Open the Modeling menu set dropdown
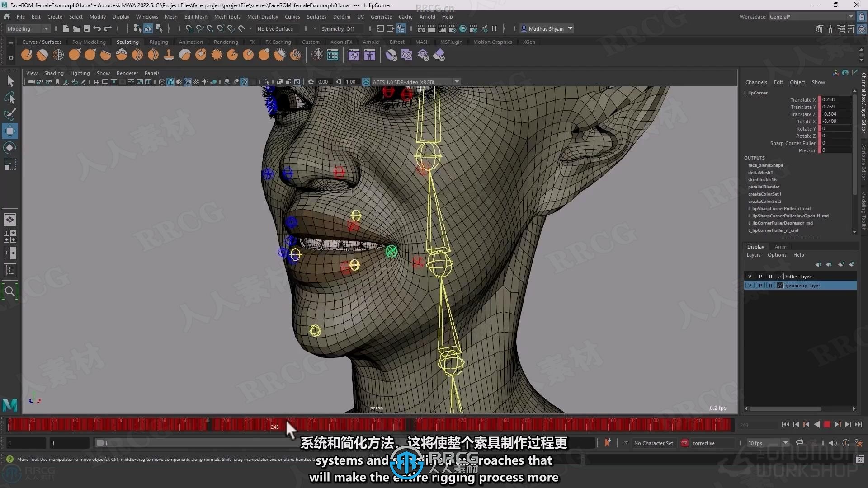Viewport: 868px width, 488px height. [28, 29]
